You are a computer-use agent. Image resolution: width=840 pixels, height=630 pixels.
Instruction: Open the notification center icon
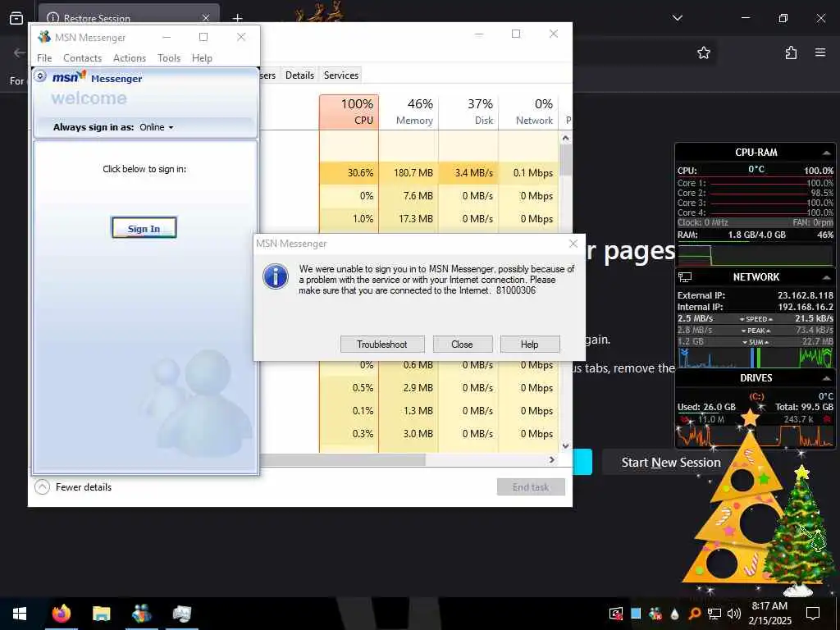813,614
